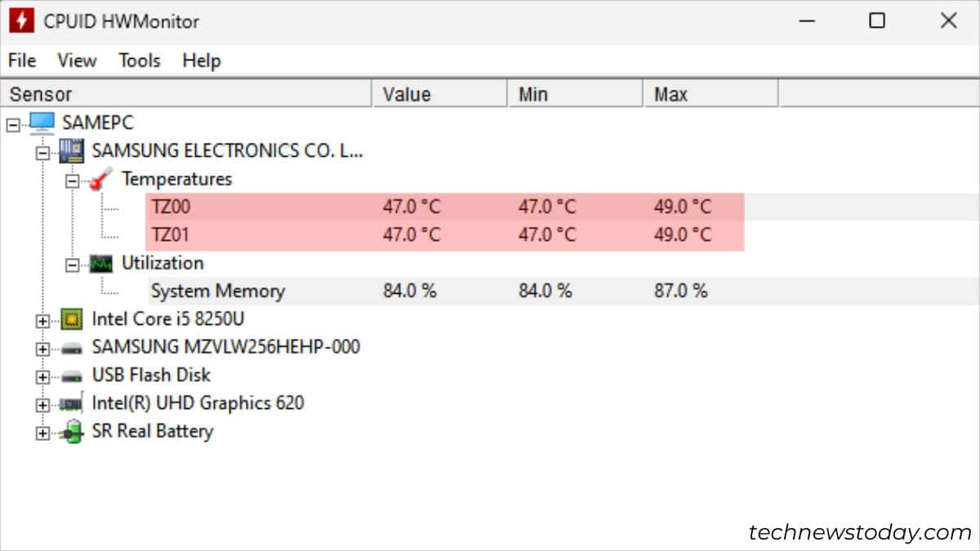Image resolution: width=980 pixels, height=551 pixels.
Task: Open the Tools menu
Action: pos(139,60)
